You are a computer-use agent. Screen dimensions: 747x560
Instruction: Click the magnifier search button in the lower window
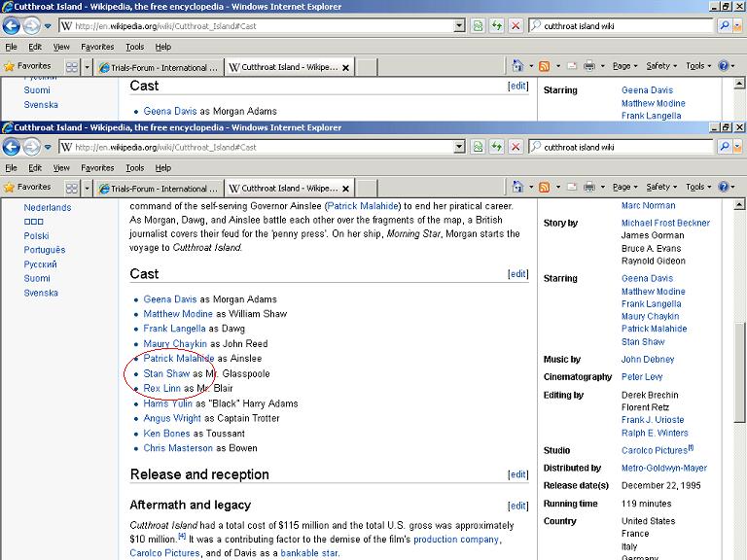tap(725, 147)
